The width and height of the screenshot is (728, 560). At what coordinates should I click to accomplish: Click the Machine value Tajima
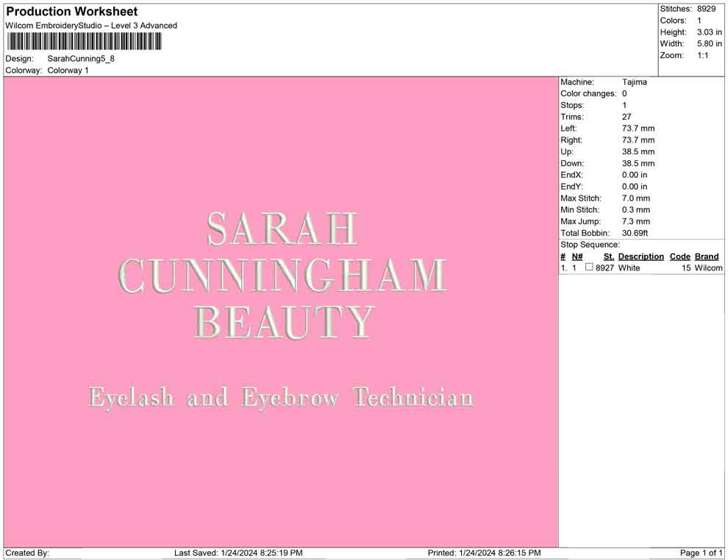pyautogui.click(x=634, y=82)
